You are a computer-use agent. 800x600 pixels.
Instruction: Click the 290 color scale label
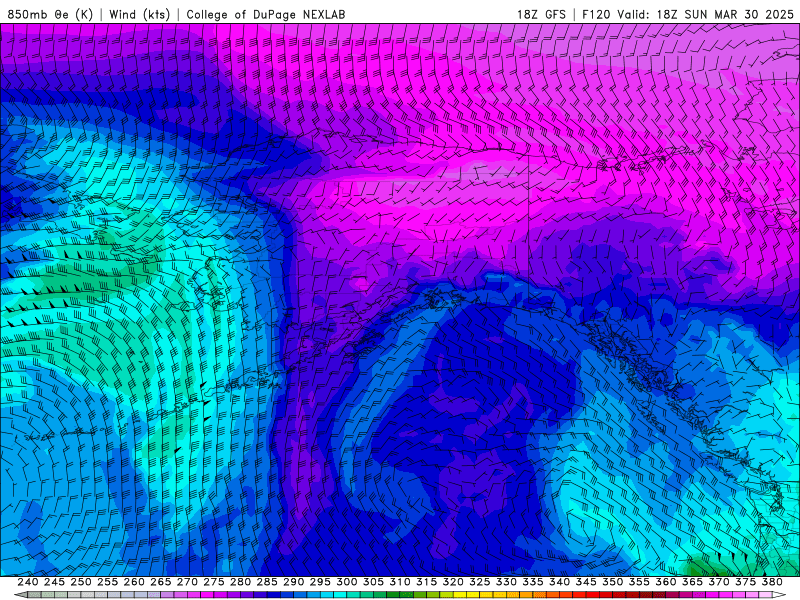pyautogui.click(x=293, y=582)
